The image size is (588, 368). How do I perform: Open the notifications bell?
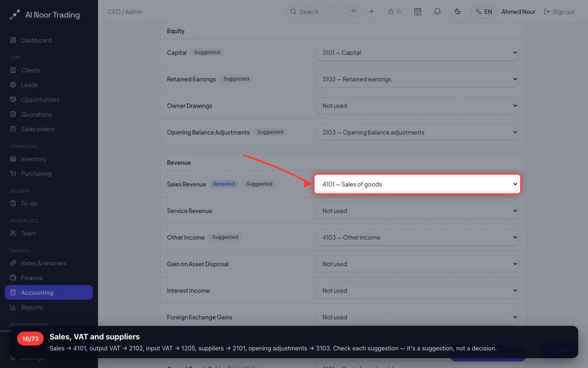[x=437, y=11]
